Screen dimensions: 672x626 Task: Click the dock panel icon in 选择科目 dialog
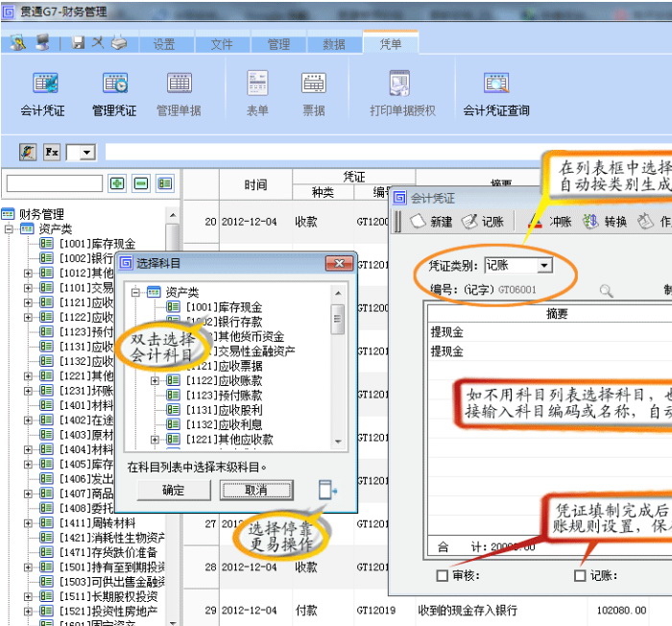pyautogui.click(x=328, y=490)
